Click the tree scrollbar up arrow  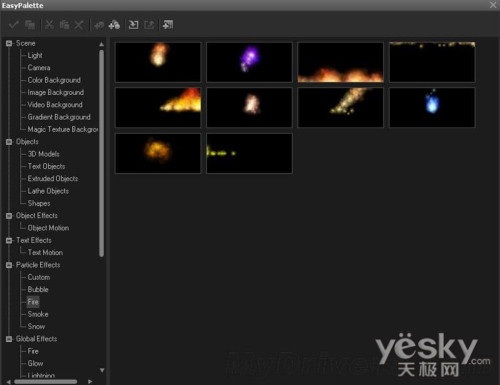point(102,44)
